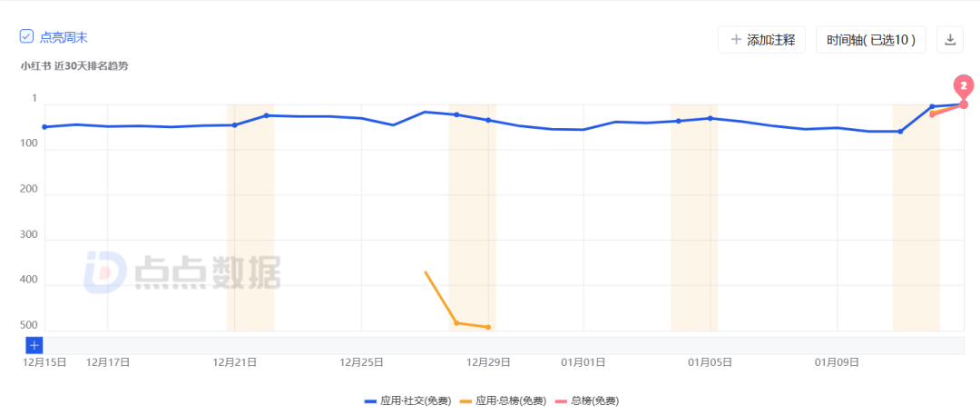The width and height of the screenshot is (980, 415).
Task: Click the plus icon in 添加注释 button
Action: pyautogui.click(x=736, y=40)
